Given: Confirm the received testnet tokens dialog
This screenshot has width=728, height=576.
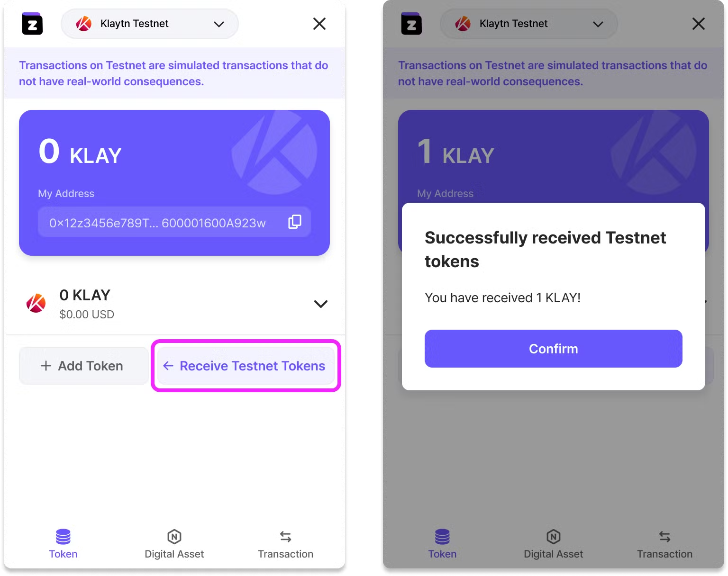Looking at the screenshot, I should 553,349.
